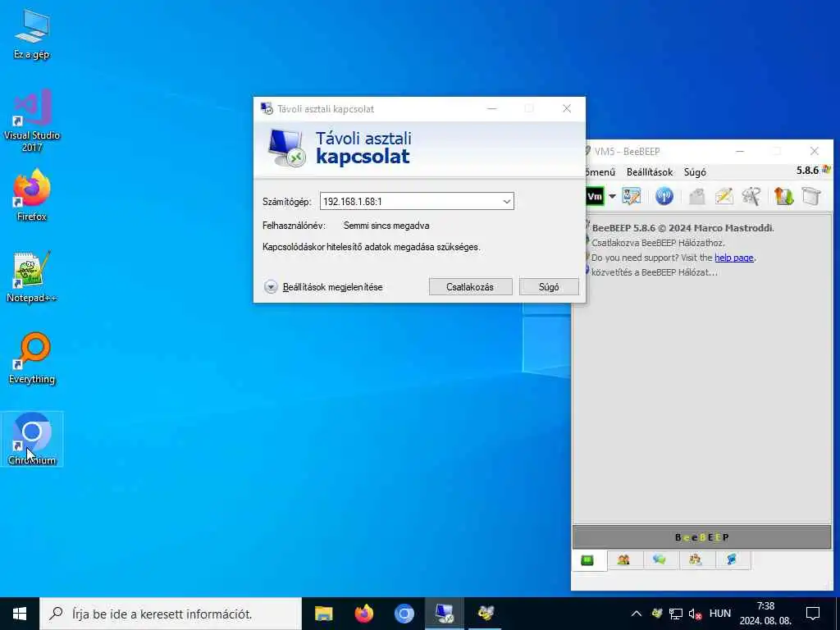Click the colorful icon beside version 5.8.6

826,170
